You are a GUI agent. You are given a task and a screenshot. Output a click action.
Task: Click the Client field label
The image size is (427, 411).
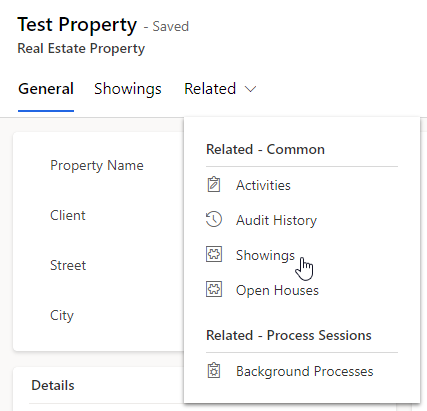(x=68, y=215)
